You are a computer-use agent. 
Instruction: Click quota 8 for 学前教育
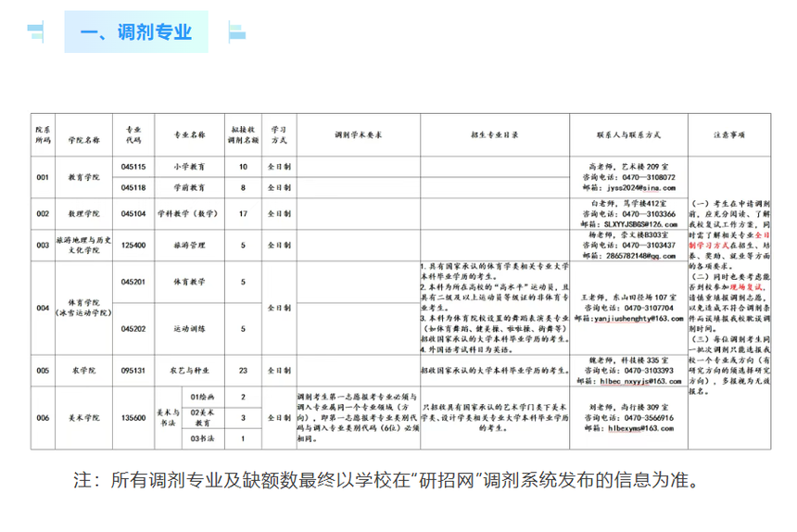(243, 187)
